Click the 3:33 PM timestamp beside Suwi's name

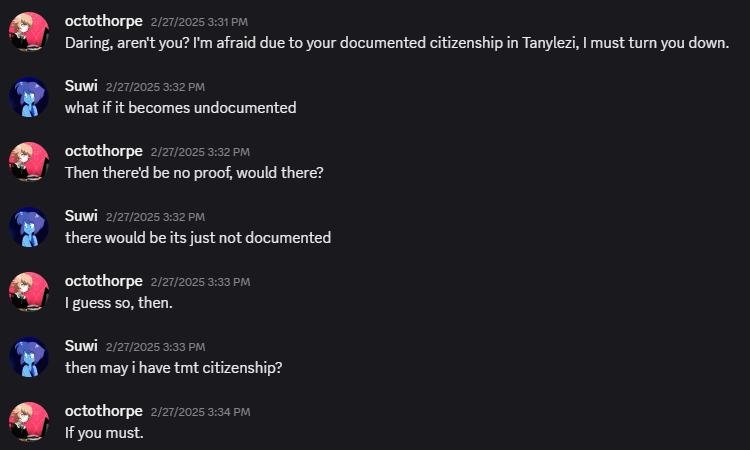[x=155, y=346]
